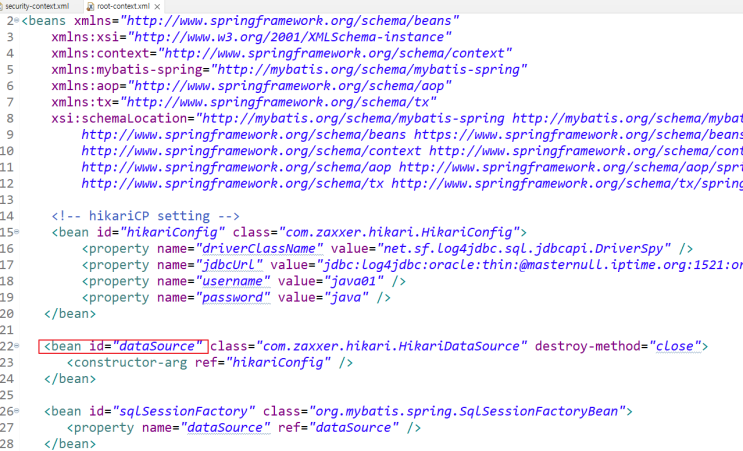Click the closing </bean> tag on line 24
Screen dimensions: 743x451
70,379
